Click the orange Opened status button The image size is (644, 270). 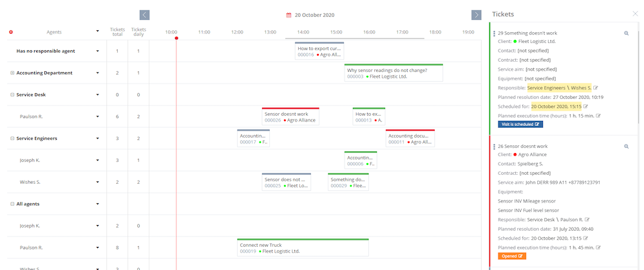pyautogui.click(x=512, y=256)
